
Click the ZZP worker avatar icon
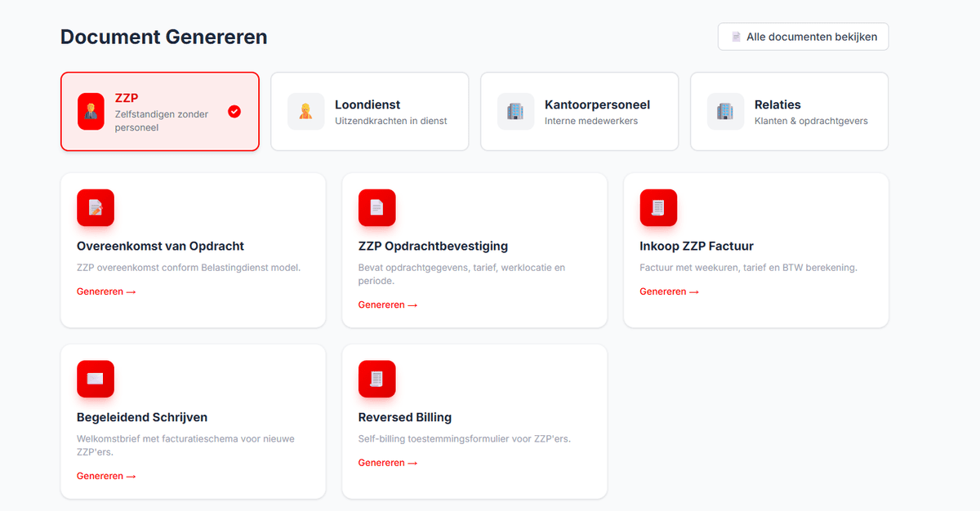coord(91,111)
